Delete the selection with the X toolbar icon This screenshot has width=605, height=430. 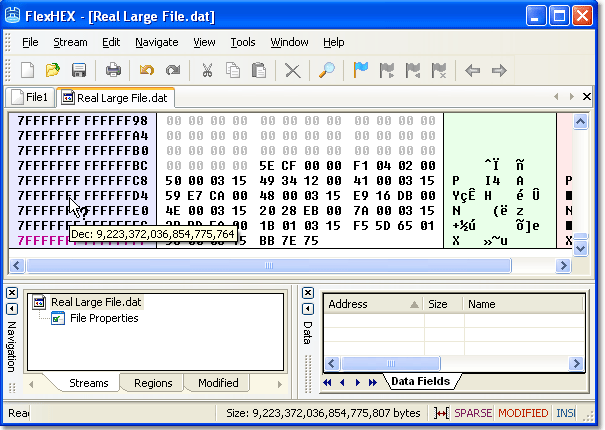292,71
